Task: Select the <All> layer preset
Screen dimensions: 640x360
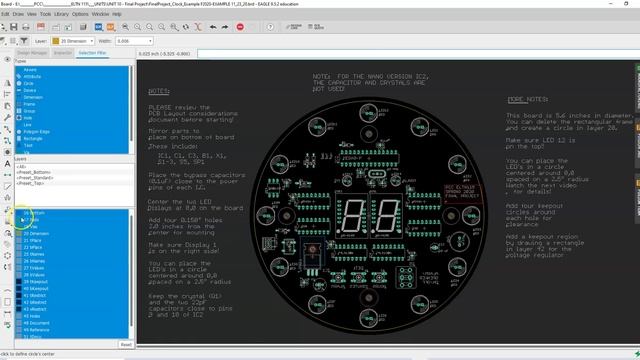Action: click(x=22, y=167)
